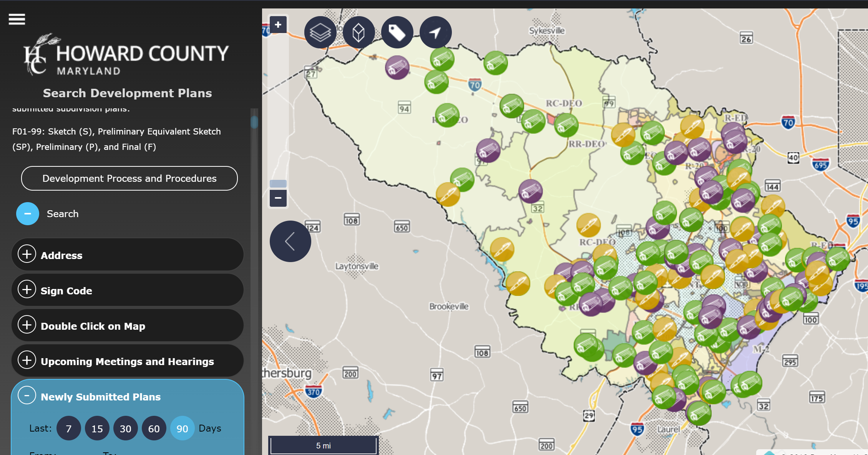Collapse the Newly Submitted Plans section

27,395
